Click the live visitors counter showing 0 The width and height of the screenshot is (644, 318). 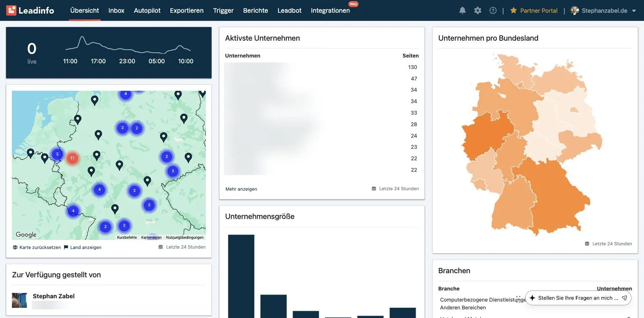click(x=32, y=49)
